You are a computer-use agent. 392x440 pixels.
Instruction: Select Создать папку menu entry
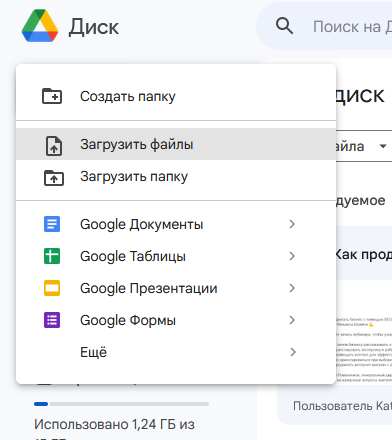click(x=176, y=96)
